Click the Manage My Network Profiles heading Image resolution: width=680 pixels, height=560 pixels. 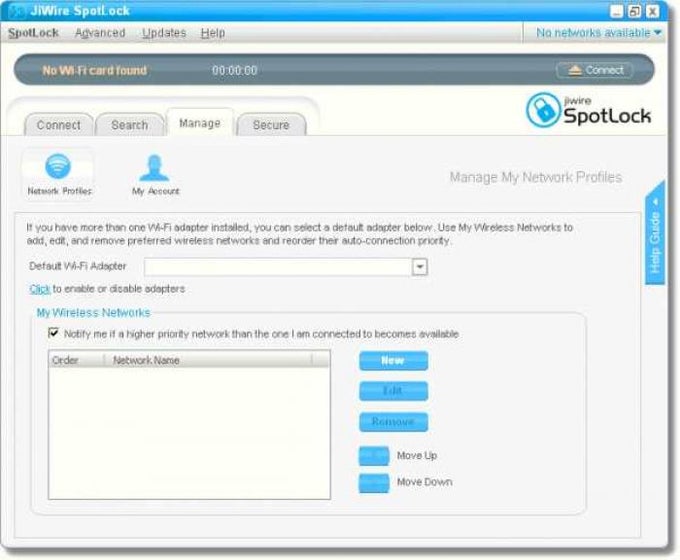536,177
